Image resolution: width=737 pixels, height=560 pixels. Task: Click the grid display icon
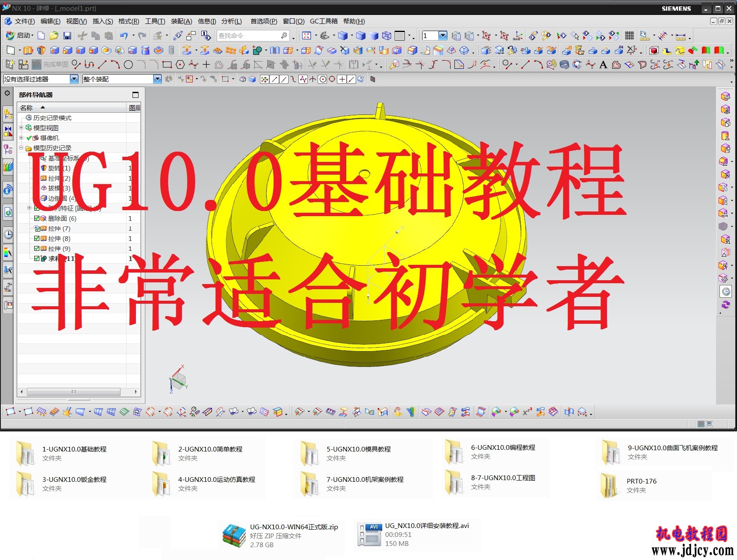[629, 35]
